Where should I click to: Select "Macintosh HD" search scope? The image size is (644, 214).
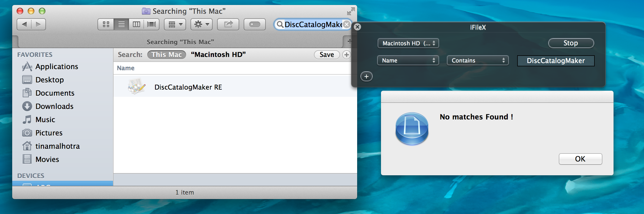pos(218,55)
